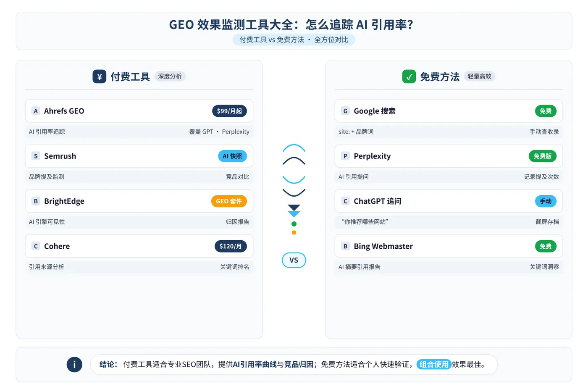
Task: Select the BrightEdge tool name
Action: coord(64,201)
